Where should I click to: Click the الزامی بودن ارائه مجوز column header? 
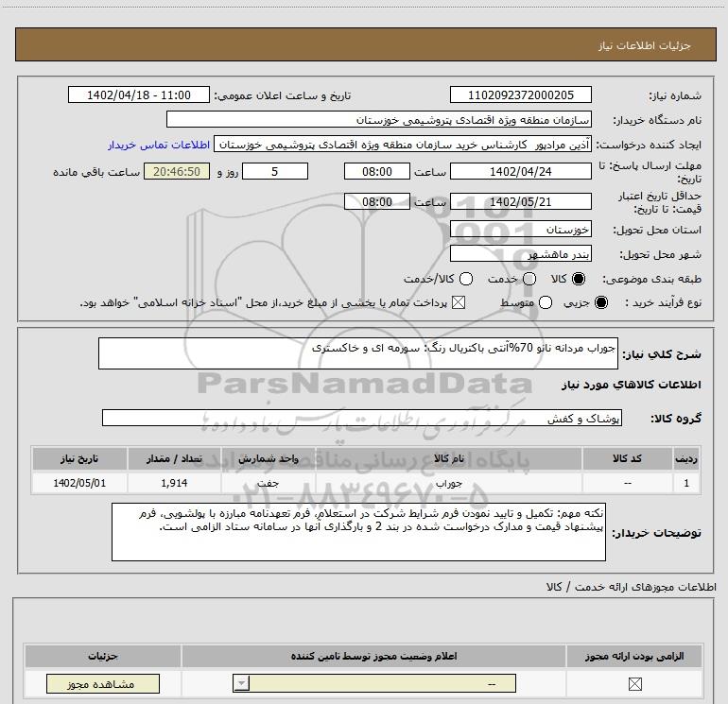point(634,656)
